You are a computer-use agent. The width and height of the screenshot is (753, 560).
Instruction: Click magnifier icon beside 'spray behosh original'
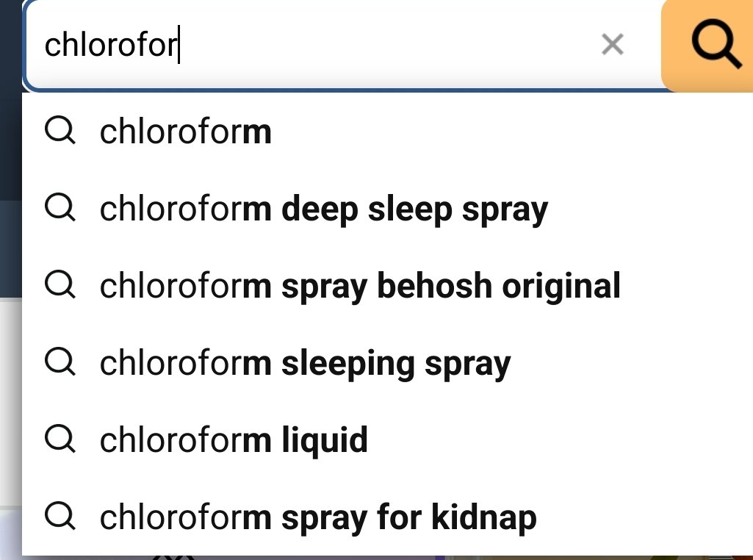coord(60,285)
